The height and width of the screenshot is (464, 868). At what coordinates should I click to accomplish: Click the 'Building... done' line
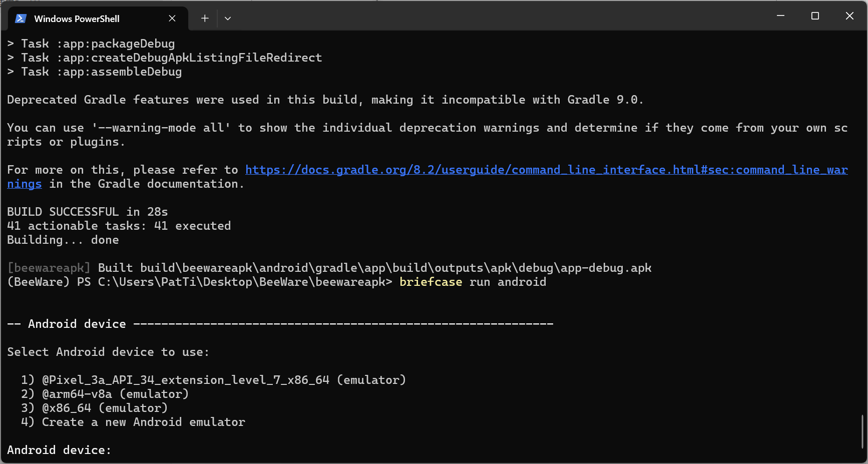(x=63, y=240)
